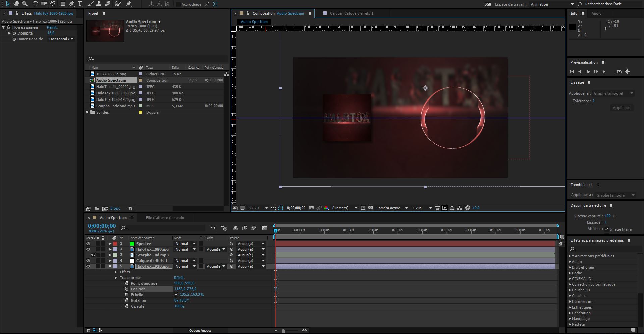Viewport: 644px width, 334px height.
Task: Hide the Spectre layer with eye icon
Action: [x=88, y=244]
